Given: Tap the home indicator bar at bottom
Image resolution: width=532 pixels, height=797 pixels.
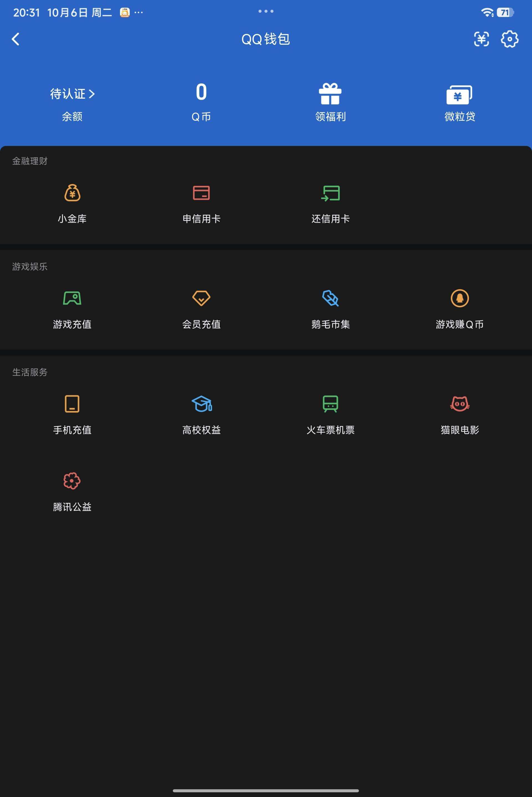Looking at the screenshot, I should pos(266,791).
